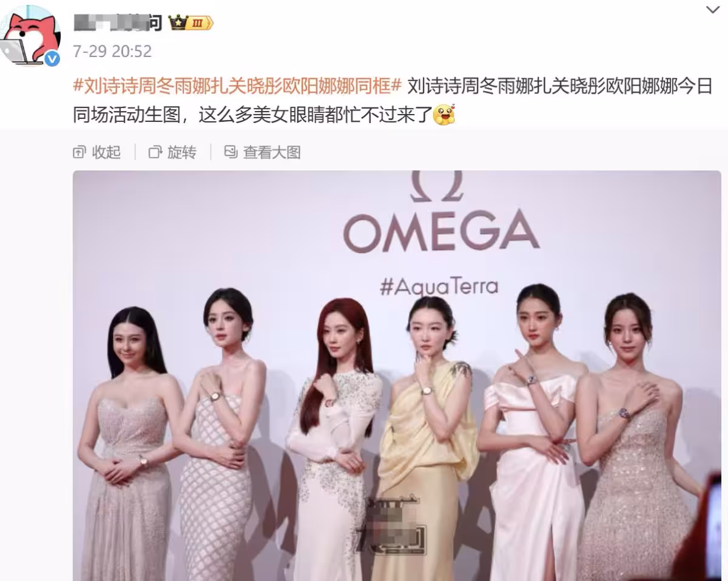Viewport: 728px width, 581px height.
Task: Click the Omega symbol above OMEGA wordmark
Action: 437,186
